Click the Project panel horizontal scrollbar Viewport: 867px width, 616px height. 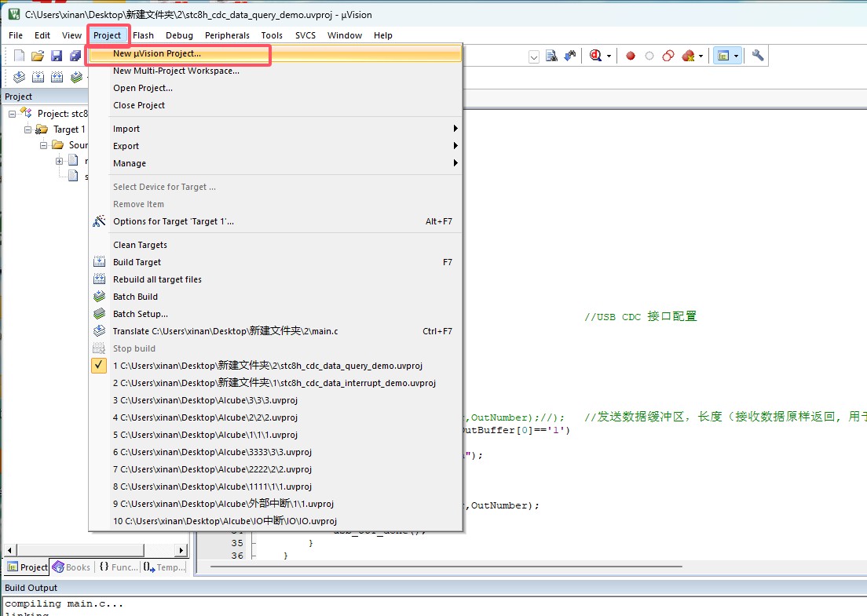[94, 550]
